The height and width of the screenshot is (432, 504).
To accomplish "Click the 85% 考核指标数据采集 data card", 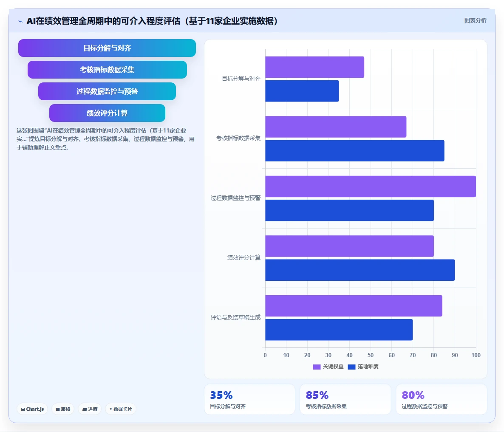I will click(345, 399).
